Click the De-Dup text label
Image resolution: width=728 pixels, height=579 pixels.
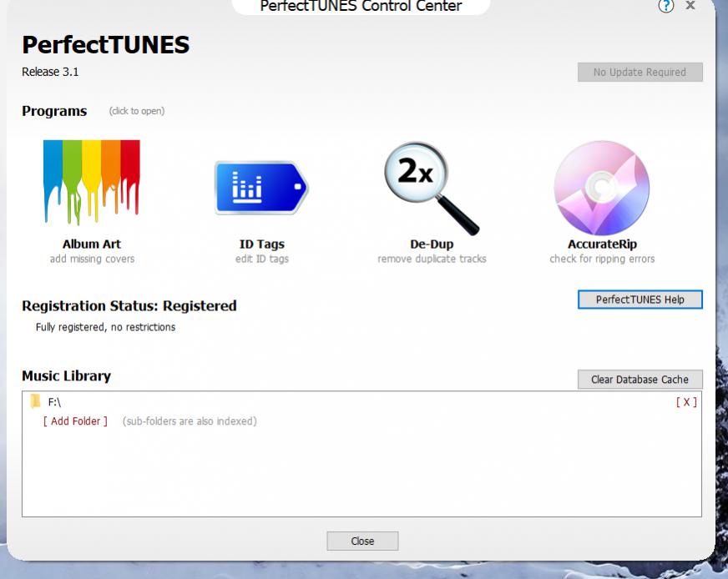click(x=432, y=244)
